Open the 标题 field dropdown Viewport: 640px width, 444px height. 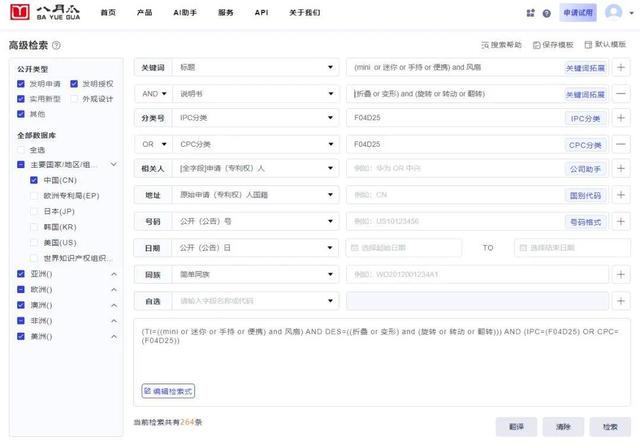click(x=256, y=67)
